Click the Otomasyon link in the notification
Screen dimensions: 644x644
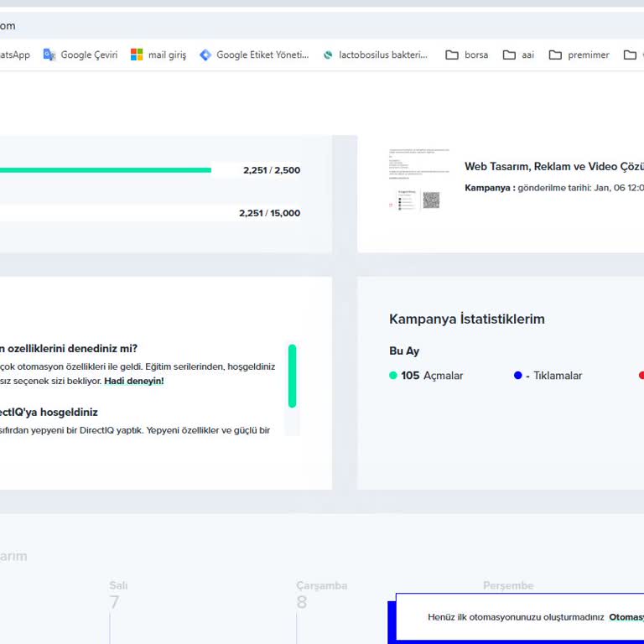626,617
